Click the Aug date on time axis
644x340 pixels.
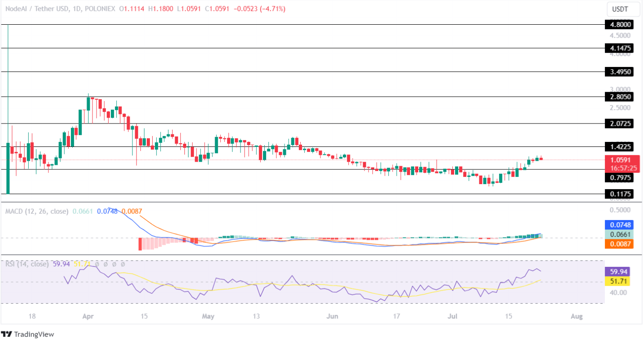[x=577, y=317]
